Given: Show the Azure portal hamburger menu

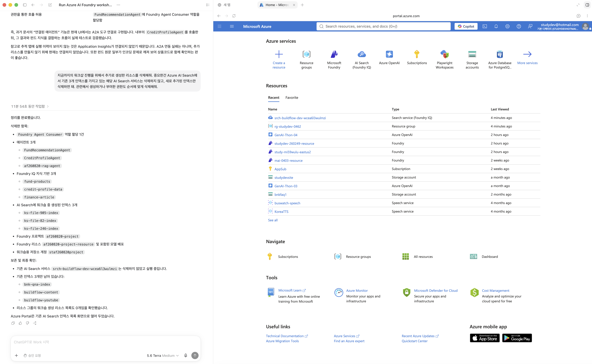Looking at the screenshot, I should click(232, 26).
